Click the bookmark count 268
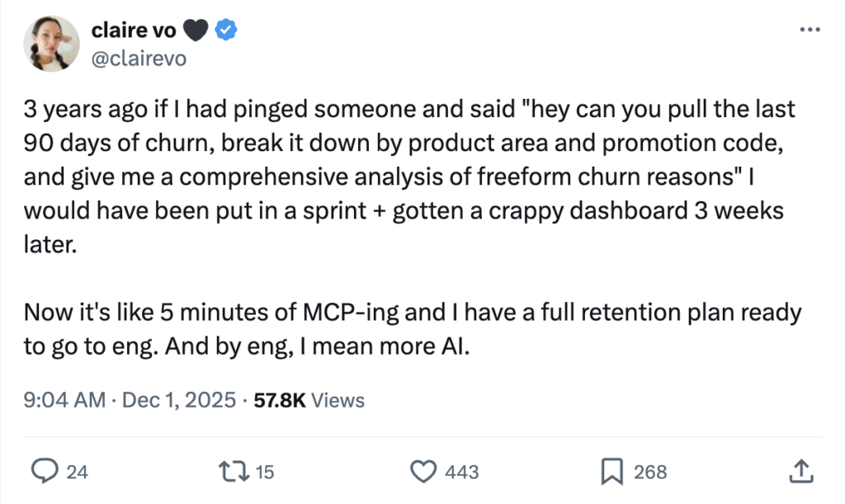This screenshot has width=845, height=504. pos(649,472)
